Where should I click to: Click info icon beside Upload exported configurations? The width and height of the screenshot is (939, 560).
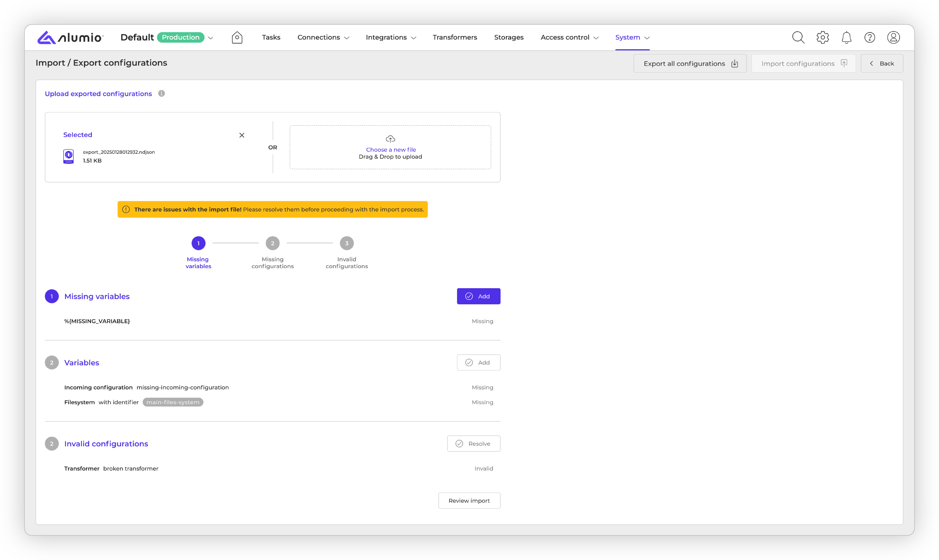(x=162, y=94)
